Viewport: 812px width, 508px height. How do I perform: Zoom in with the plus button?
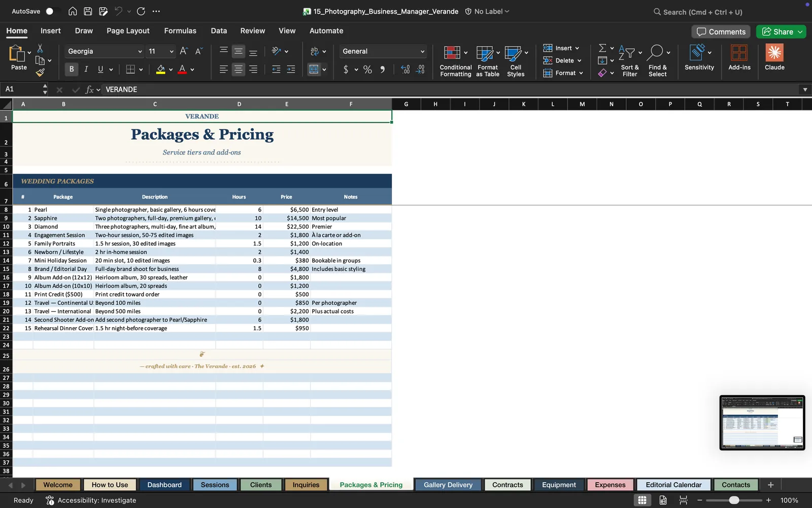click(x=768, y=500)
